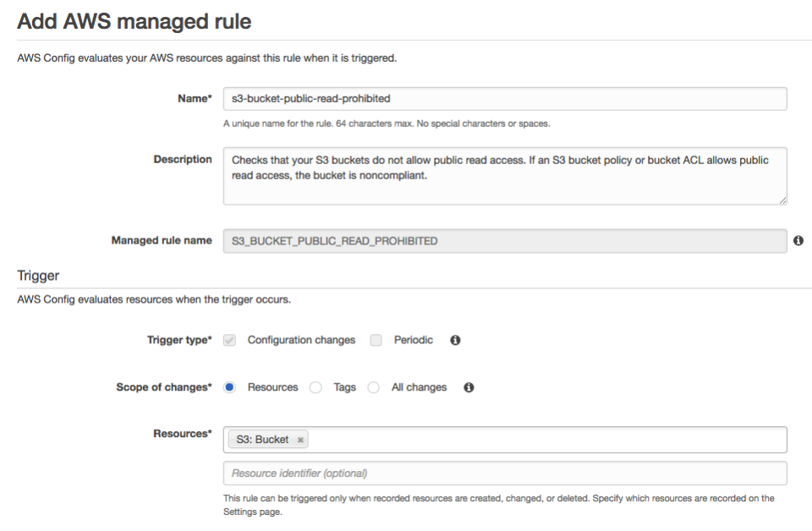
Task: Click the Description textarea resize grip
Action: [x=782, y=200]
